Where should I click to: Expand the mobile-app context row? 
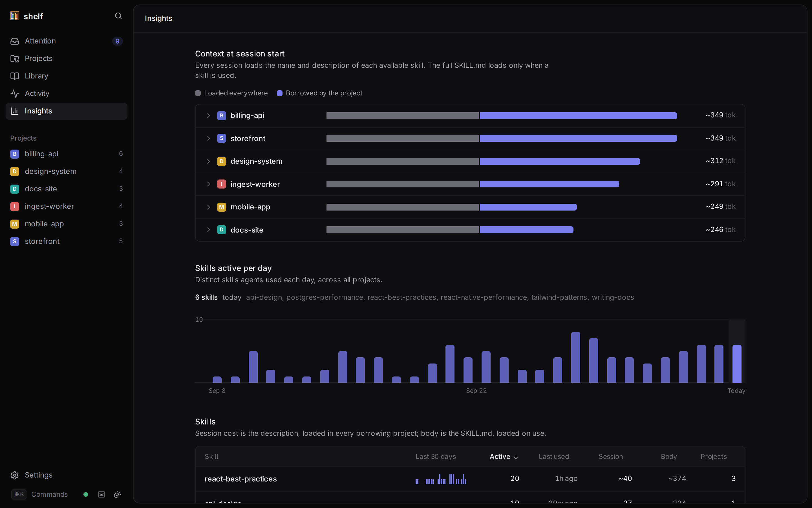[x=208, y=207]
